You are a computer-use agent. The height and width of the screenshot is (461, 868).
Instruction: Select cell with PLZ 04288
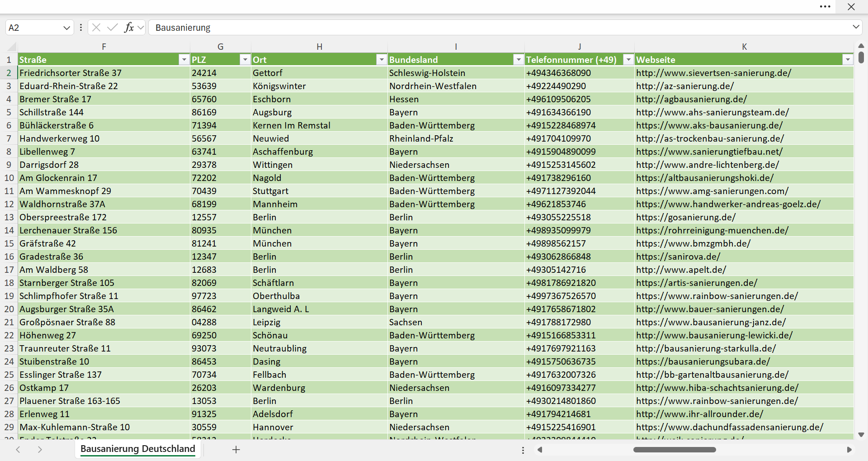(x=221, y=322)
